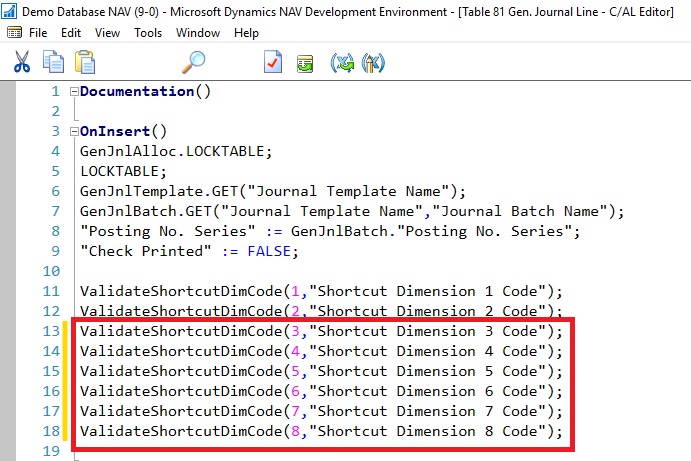
Task: Click the Paste clipboard icon
Action: 85,62
